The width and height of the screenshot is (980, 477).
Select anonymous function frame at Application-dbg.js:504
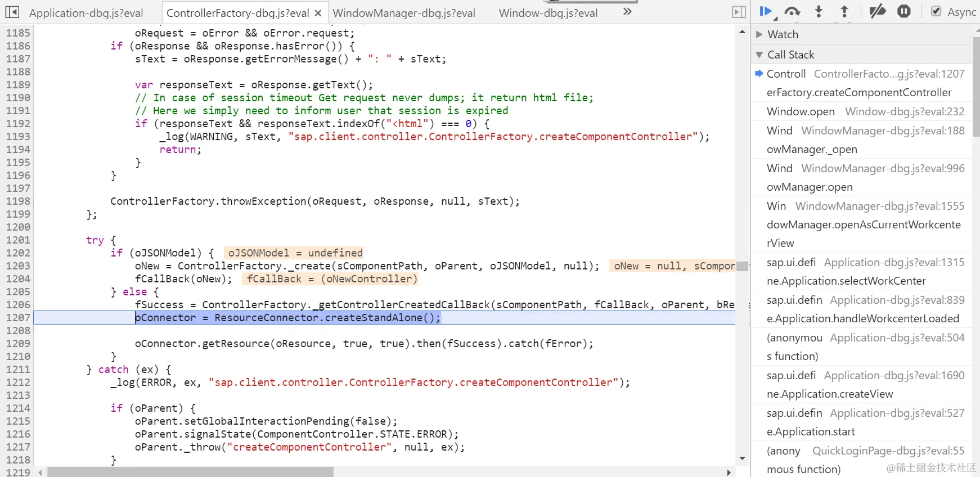(x=862, y=346)
